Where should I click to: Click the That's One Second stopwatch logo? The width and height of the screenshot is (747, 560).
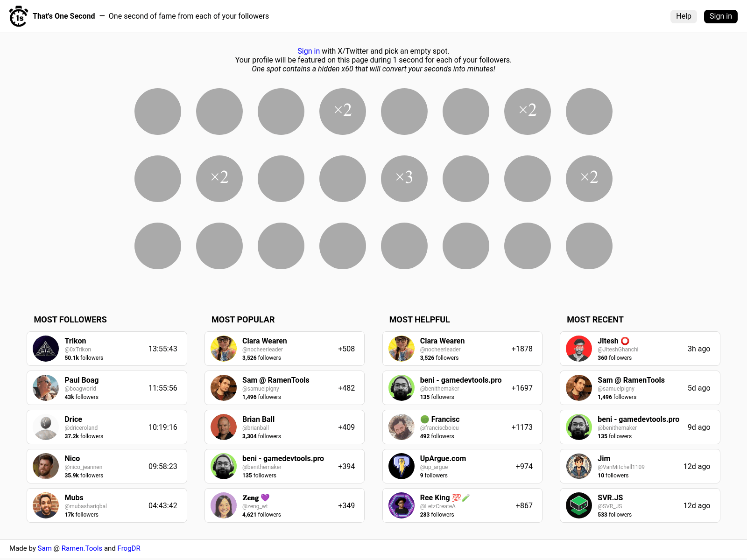19,16
